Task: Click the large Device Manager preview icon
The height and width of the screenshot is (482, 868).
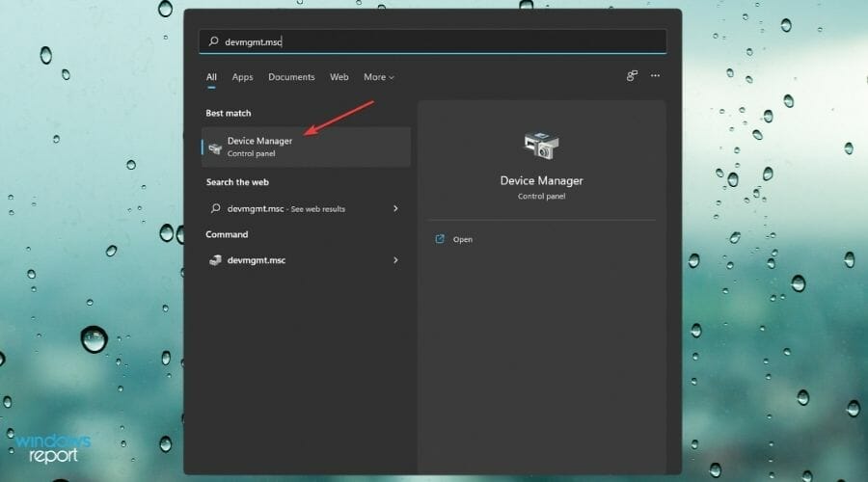Action: 541,147
